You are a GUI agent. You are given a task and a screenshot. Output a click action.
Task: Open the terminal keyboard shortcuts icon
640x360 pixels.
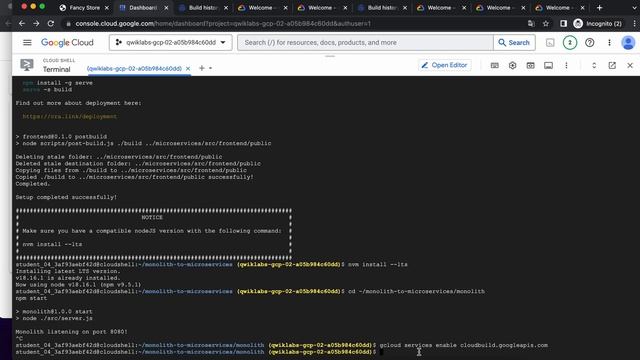(x=494, y=65)
